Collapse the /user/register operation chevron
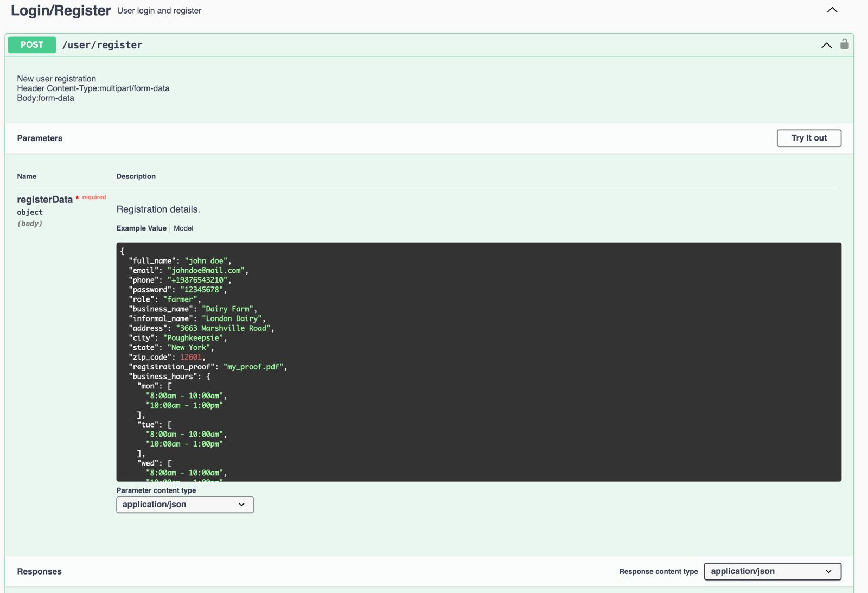The width and height of the screenshot is (868, 593). [x=826, y=45]
